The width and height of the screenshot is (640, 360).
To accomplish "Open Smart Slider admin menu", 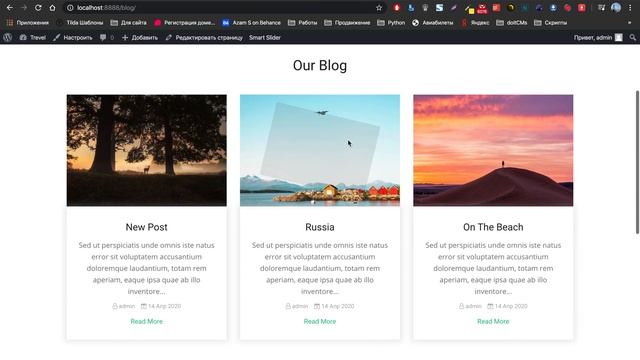I will click(265, 37).
